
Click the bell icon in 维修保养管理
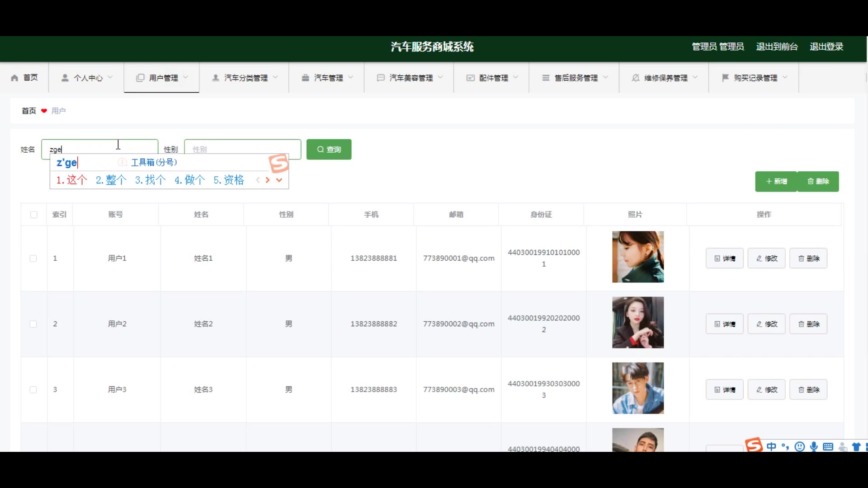tap(636, 78)
